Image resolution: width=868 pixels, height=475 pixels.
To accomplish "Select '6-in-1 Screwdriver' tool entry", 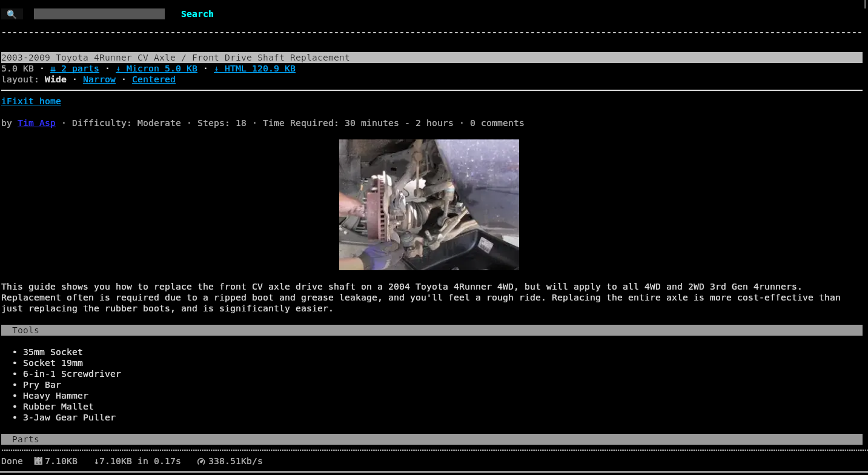I will click(72, 374).
